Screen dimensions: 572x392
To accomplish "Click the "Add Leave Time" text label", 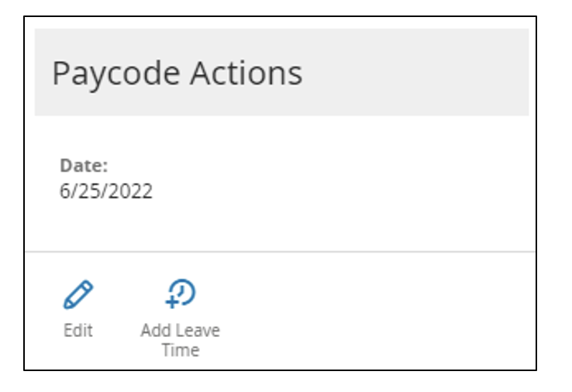I will (x=180, y=340).
